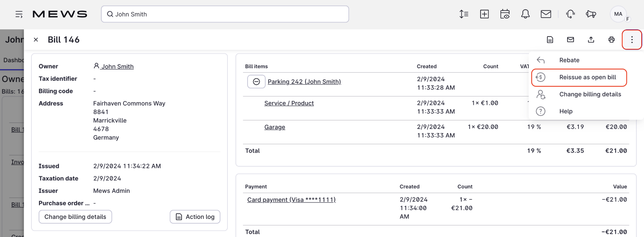Viewport: 644px width, 237px height.
Task: Open the envelope messages icon in top bar
Action: click(x=546, y=14)
